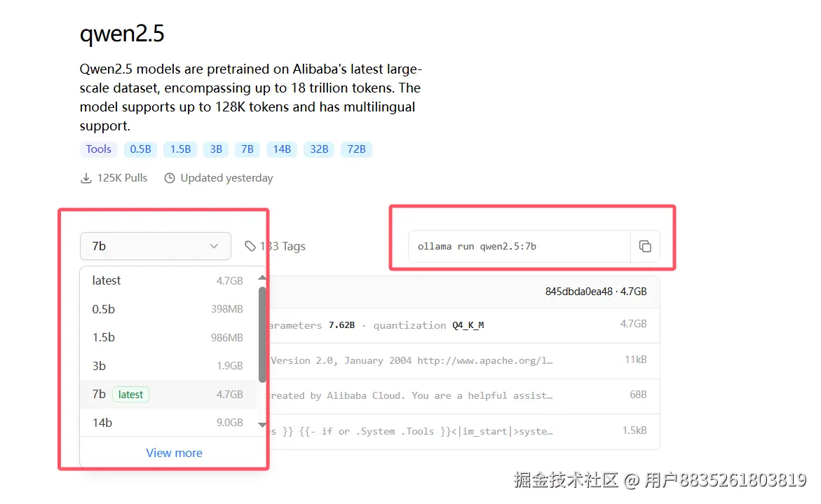This screenshot has height=504, width=821.
Task: Select 14b 9.0GB option
Action: point(168,423)
